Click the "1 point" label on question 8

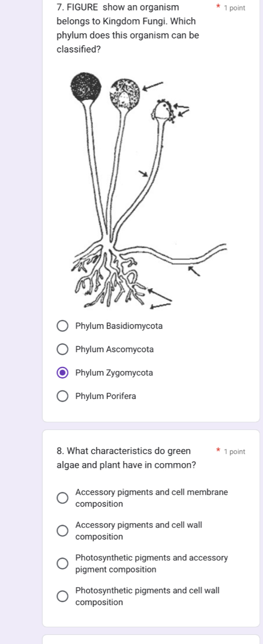[x=234, y=452]
